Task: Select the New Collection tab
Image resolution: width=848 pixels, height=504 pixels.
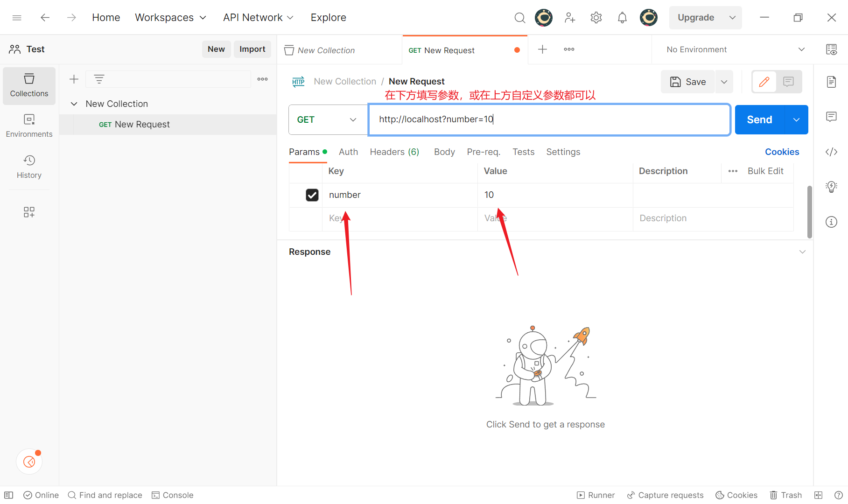Action: pyautogui.click(x=339, y=50)
